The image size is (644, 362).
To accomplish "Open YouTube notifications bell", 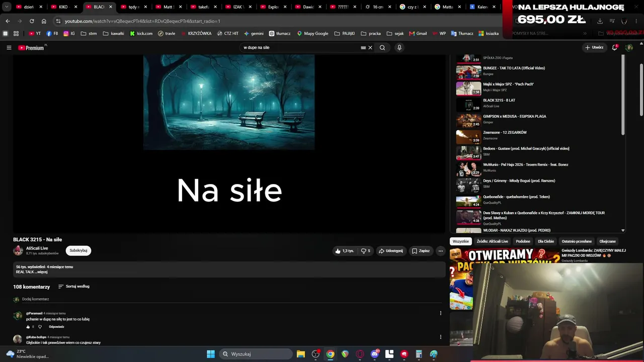I will coord(615,47).
